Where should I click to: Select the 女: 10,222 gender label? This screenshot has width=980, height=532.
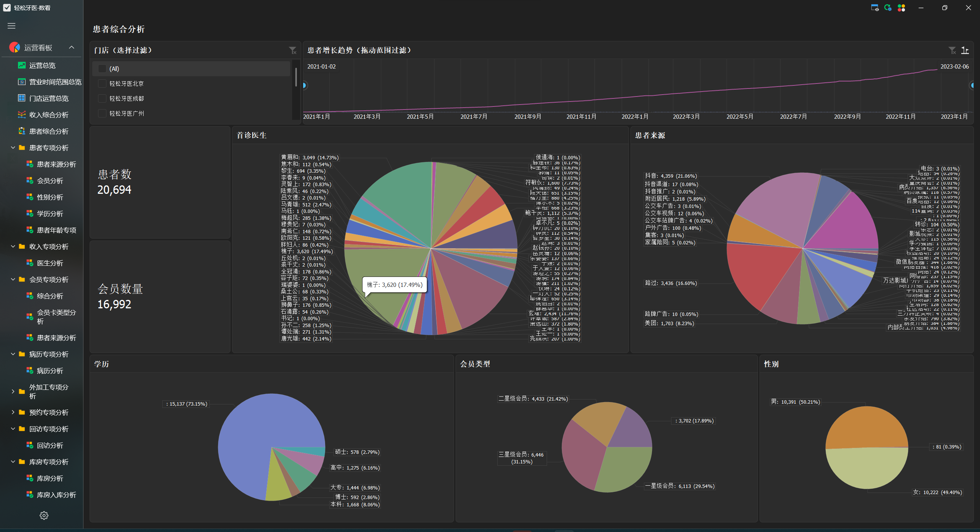[937, 492]
